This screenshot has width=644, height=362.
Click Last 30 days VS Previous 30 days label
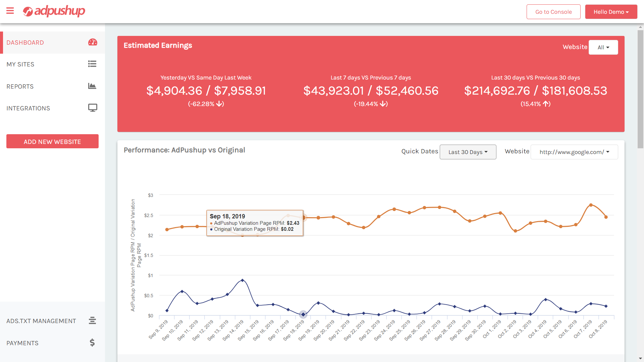pyautogui.click(x=536, y=77)
